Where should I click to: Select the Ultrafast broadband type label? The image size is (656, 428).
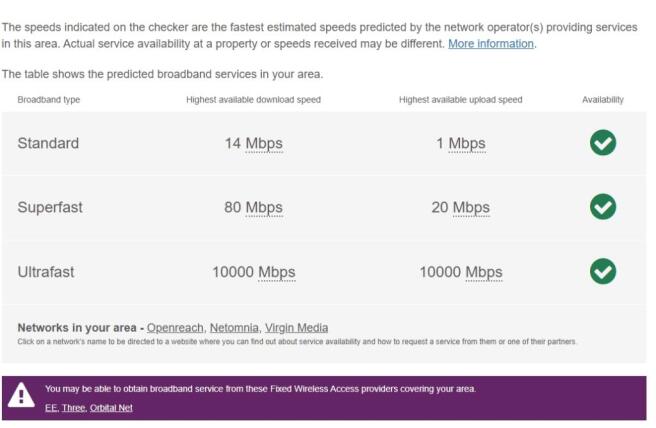(x=46, y=272)
